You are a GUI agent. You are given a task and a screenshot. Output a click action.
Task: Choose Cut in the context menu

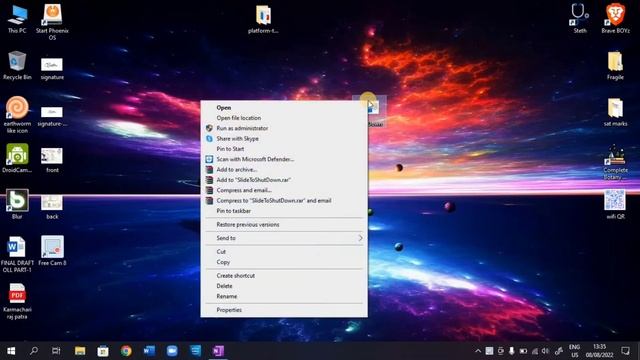click(x=284, y=252)
